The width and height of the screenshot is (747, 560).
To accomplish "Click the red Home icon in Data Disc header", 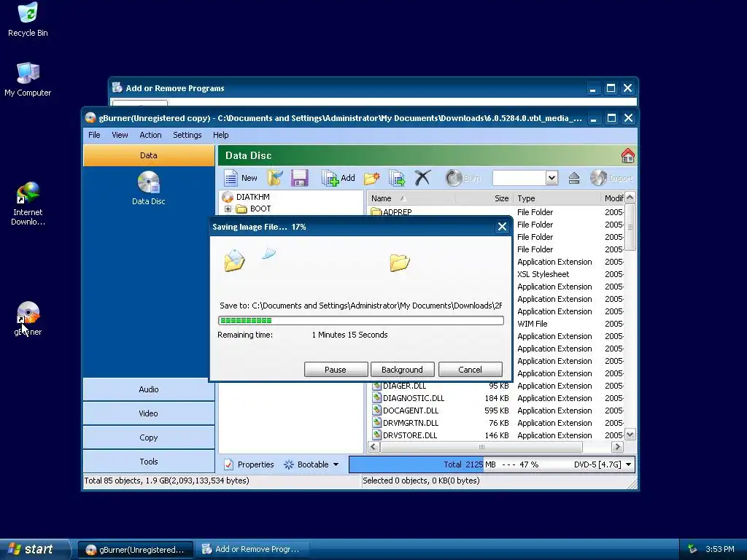I will click(x=627, y=155).
